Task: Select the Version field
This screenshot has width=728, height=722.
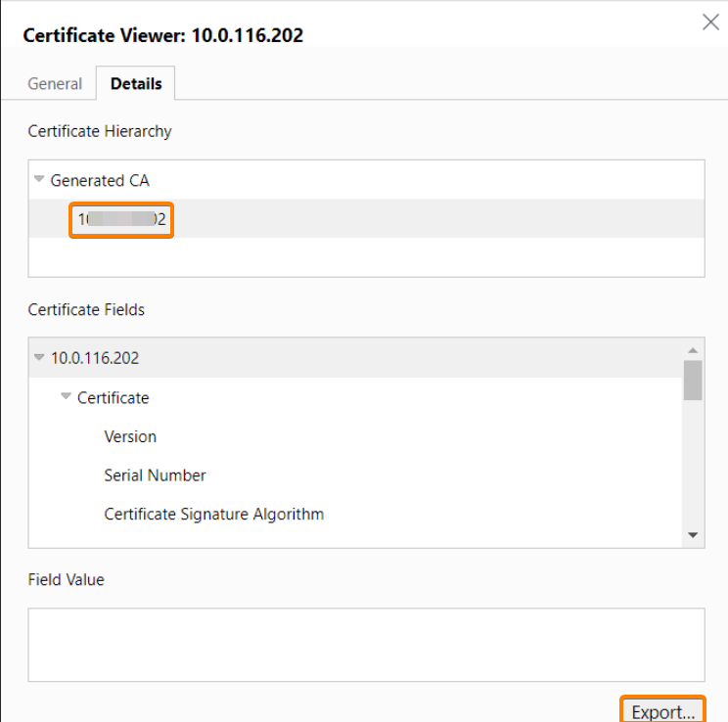Action: click(130, 436)
